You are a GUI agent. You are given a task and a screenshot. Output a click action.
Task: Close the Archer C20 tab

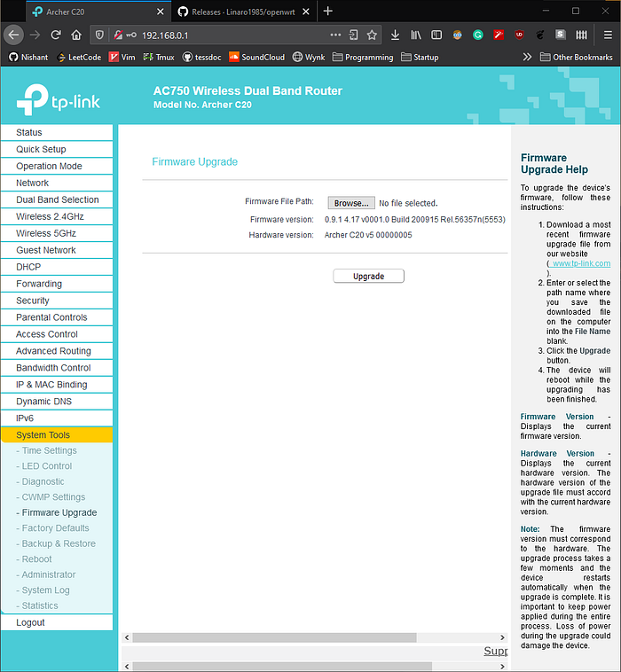coord(160,12)
